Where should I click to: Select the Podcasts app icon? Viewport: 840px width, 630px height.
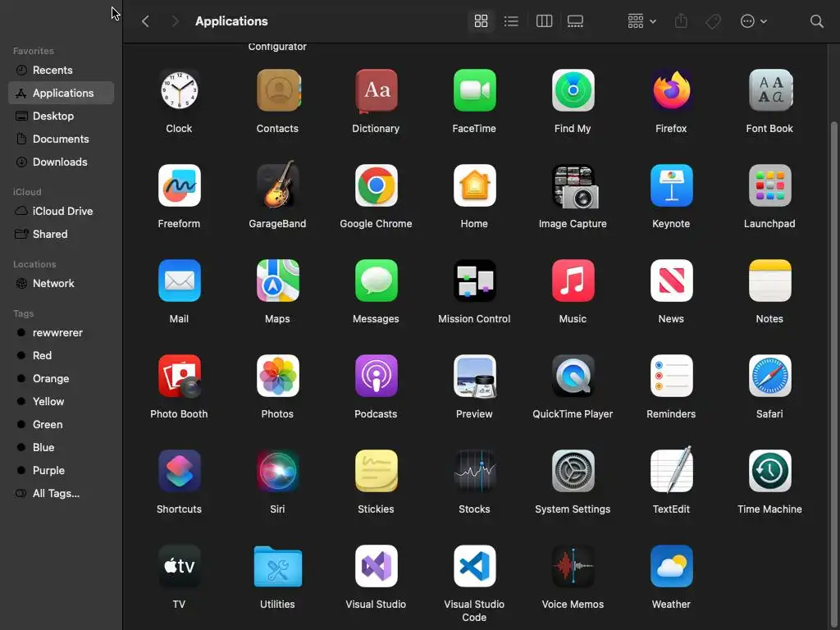(x=376, y=376)
